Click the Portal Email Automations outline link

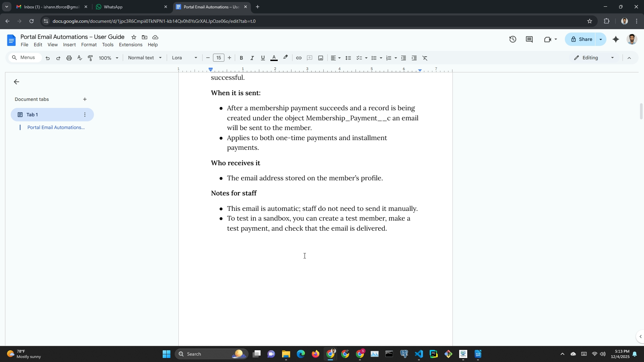(x=56, y=127)
